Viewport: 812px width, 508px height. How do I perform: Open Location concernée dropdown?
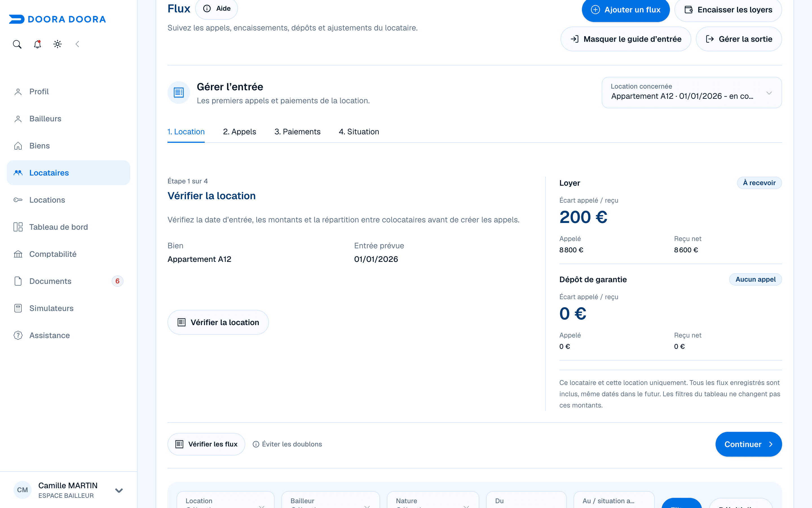point(692,92)
